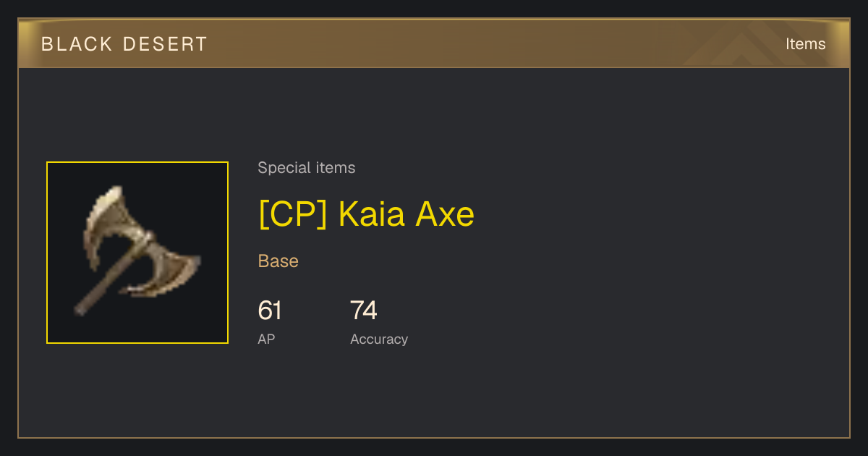
Task: Click the word BLACK in header
Action: coord(77,43)
